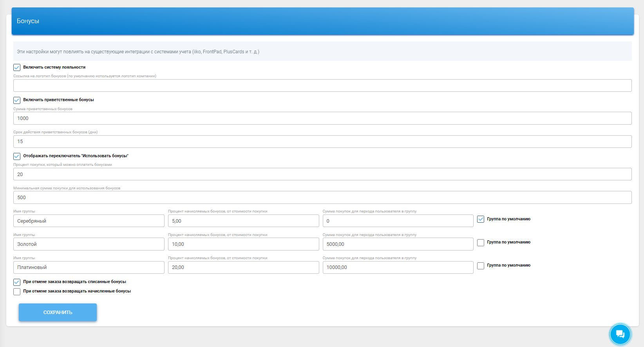This screenshot has width=644, height=347.
Task: Set Платиновый as the default group
Action: point(481,266)
